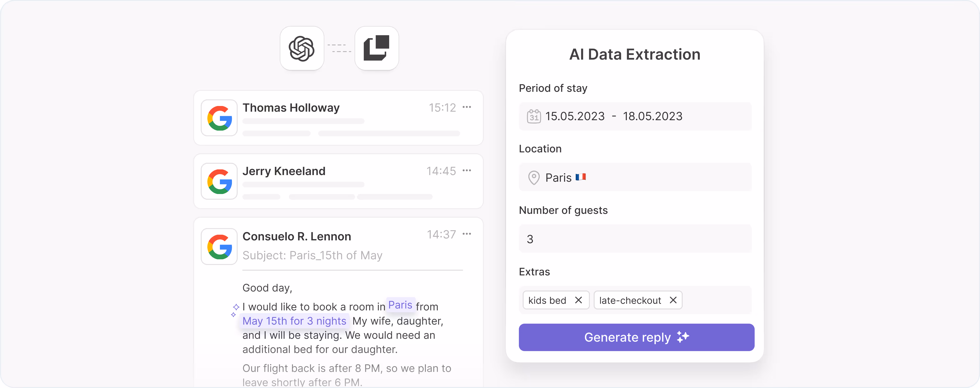
Task: Click Google icon on Jerry Kneeland message
Action: [219, 181]
